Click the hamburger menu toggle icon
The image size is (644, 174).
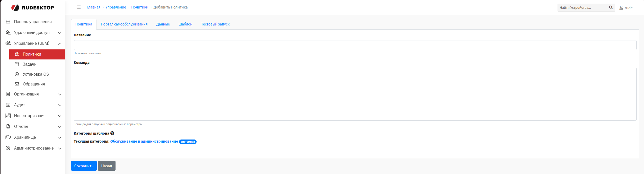[79, 7]
